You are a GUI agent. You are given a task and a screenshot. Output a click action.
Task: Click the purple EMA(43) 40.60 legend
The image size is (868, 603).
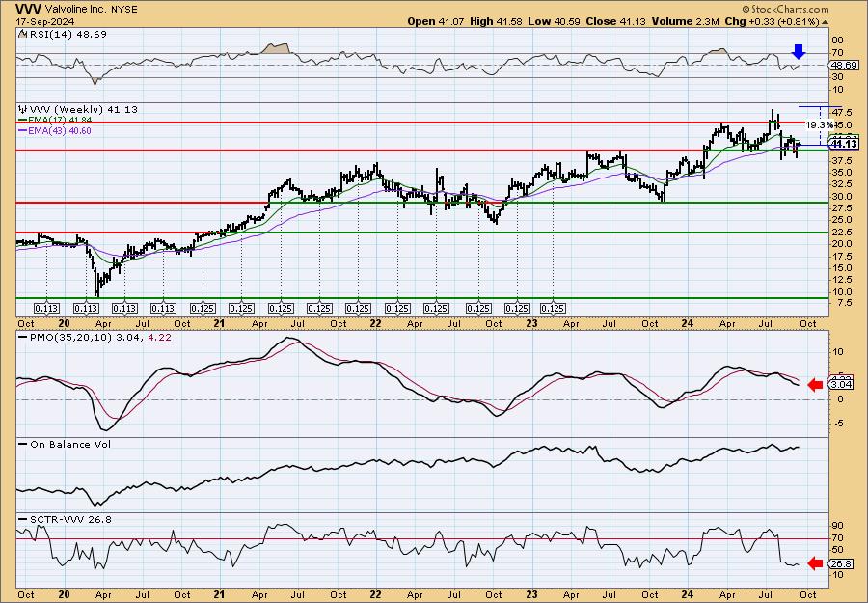click(x=55, y=130)
